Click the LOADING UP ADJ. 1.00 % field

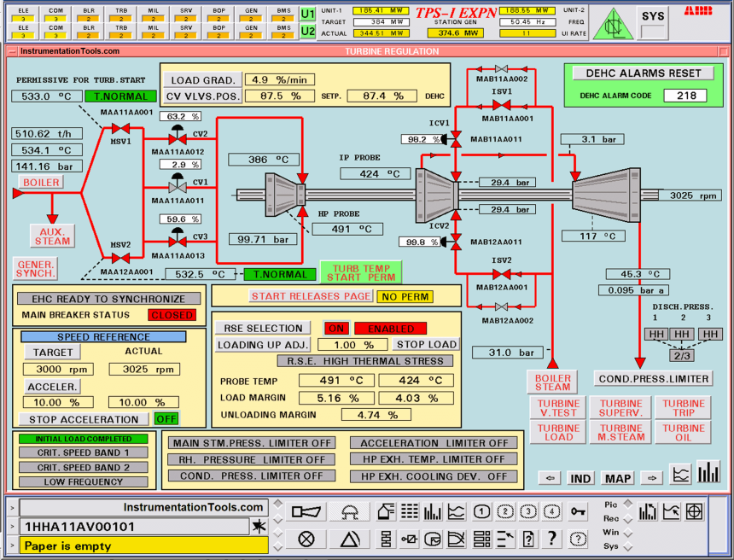352,345
